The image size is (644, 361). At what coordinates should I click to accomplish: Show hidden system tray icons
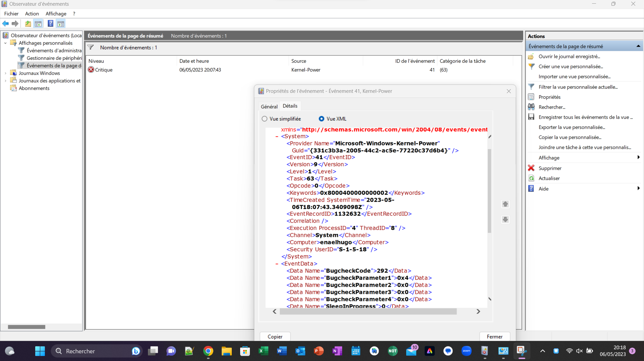click(x=542, y=351)
